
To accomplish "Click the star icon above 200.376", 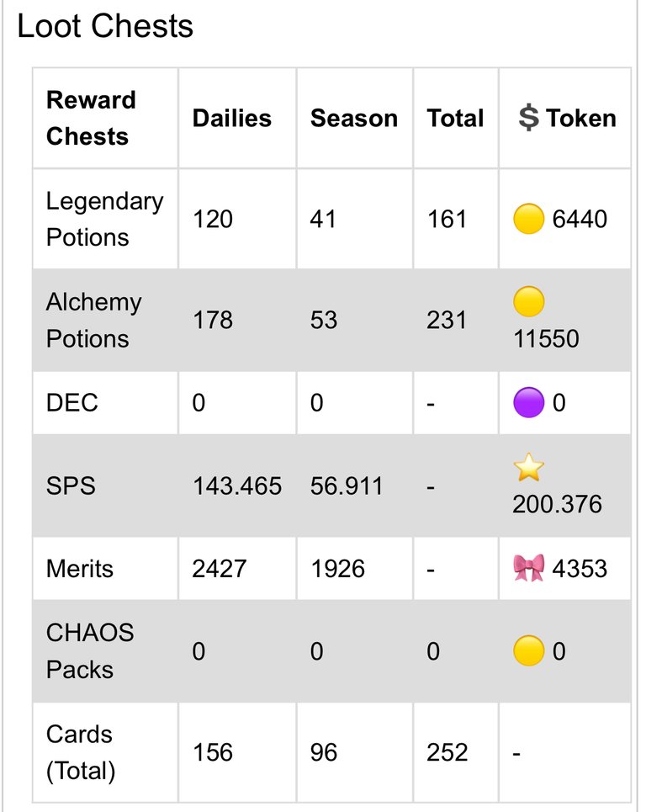I will [x=528, y=467].
